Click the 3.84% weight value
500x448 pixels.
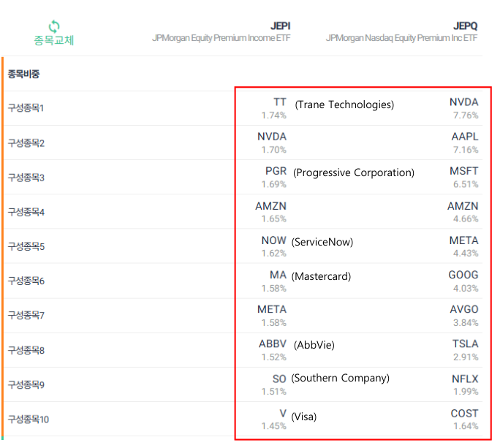click(x=466, y=323)
